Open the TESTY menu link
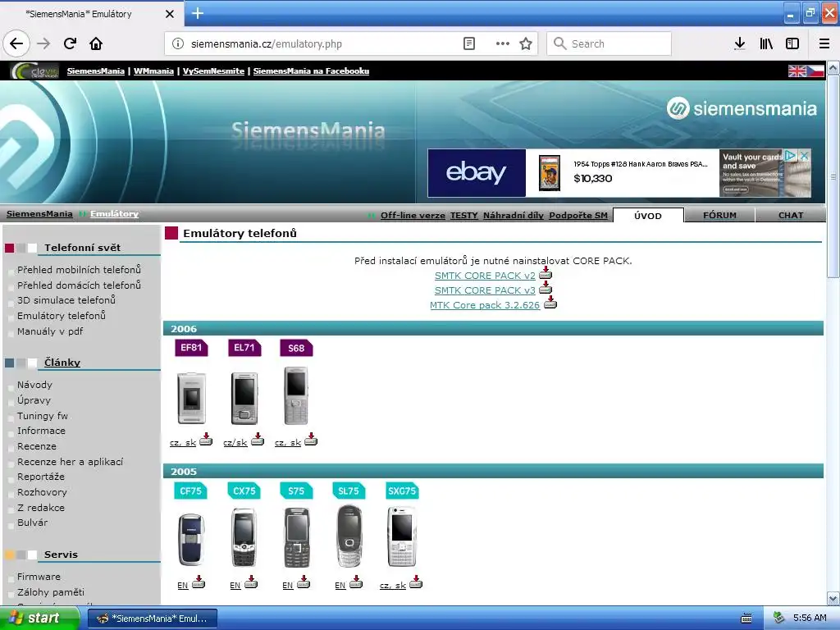Image resolution: width=840 pixels, height=630 pixels. click(464, 216)
